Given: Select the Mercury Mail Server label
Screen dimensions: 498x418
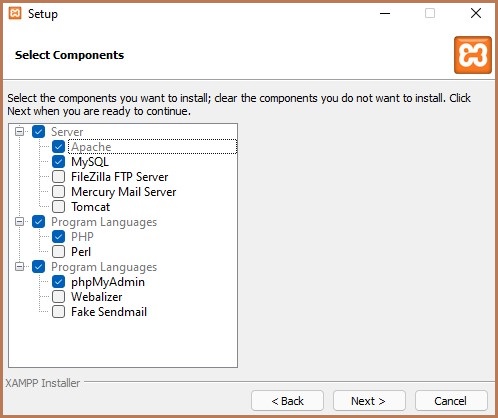Looking at the screenshot, I should tap(123, 192).
